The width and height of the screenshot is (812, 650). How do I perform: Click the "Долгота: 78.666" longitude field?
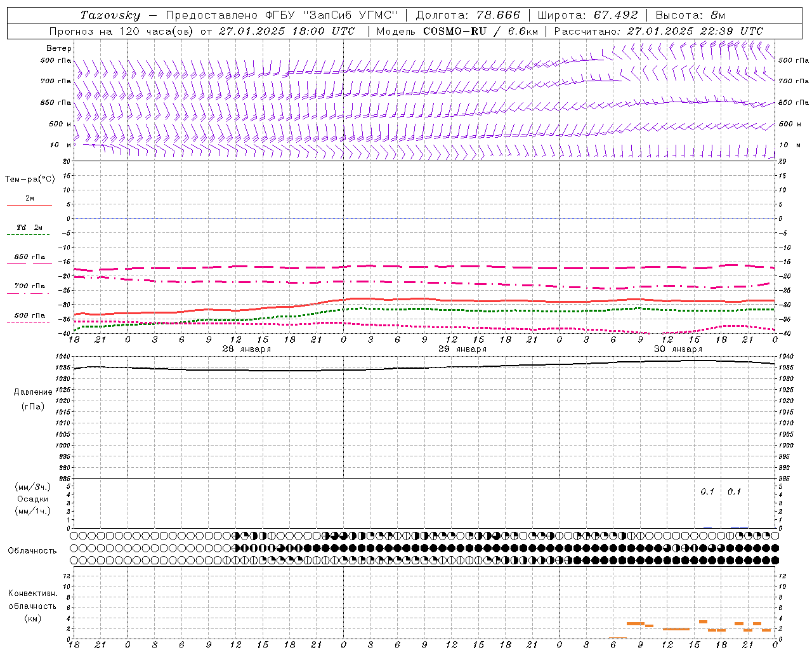468,15
